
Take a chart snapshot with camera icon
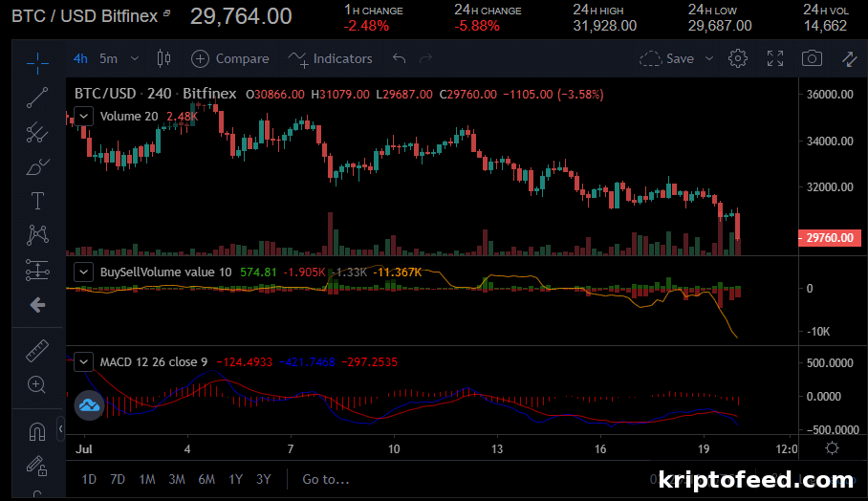[813, 58]
